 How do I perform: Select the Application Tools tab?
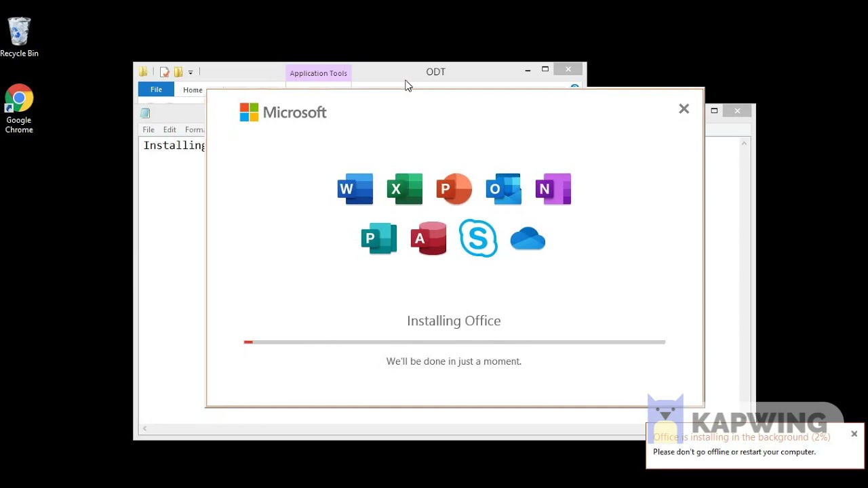click(318, 73)
